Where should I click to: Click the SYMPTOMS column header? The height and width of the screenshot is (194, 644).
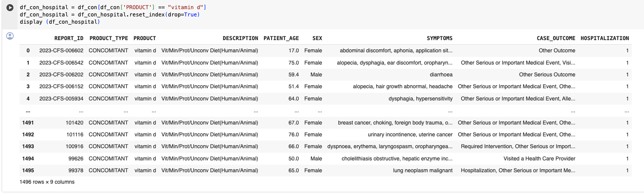[x=440, y=38]
